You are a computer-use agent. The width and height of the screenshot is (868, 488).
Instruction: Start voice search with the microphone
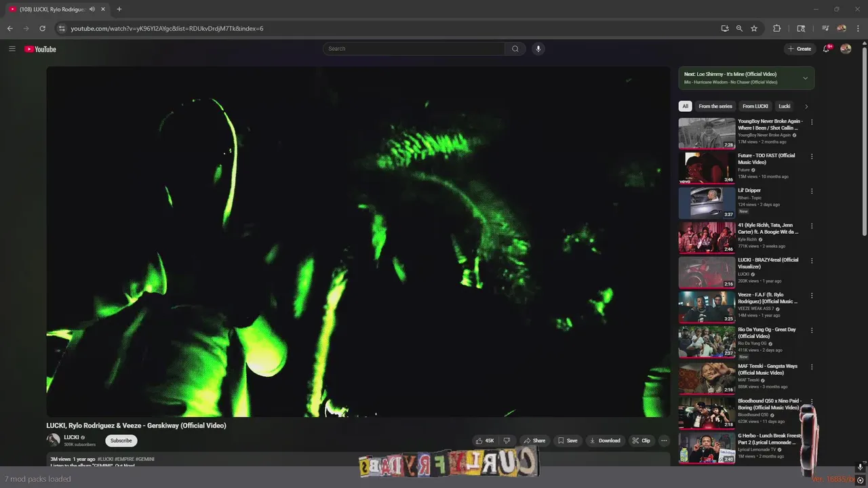coord(538,49)
